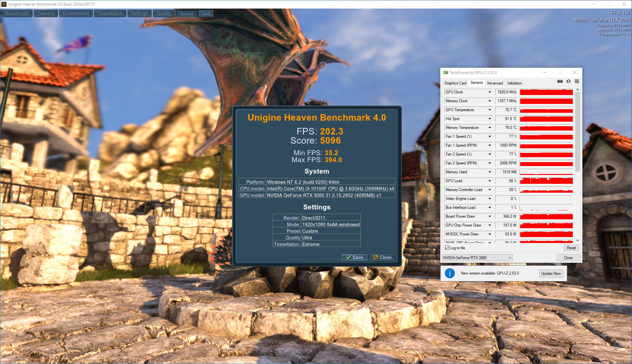632x364 pixels.
Task: Switch to the Sensors tab
Action: tap(476, 83)
